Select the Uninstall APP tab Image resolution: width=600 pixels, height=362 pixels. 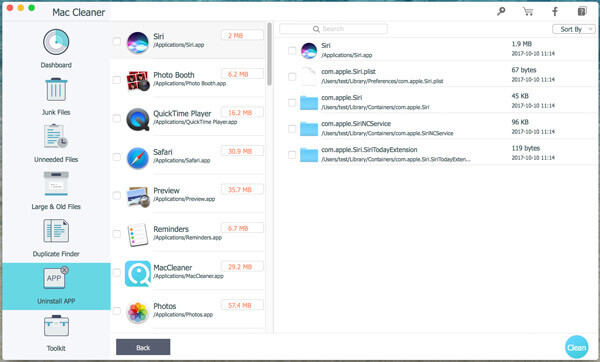[x=56, y=286]
